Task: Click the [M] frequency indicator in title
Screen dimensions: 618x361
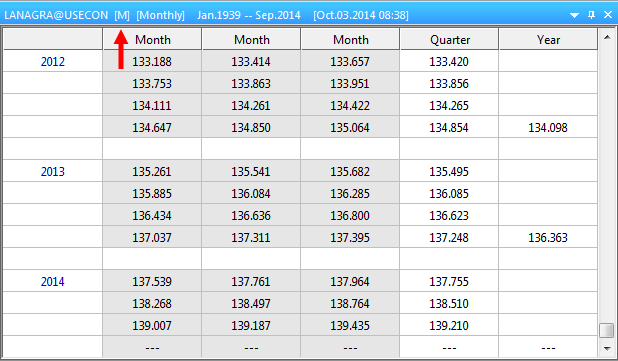Action: click(x=122, y=15)
